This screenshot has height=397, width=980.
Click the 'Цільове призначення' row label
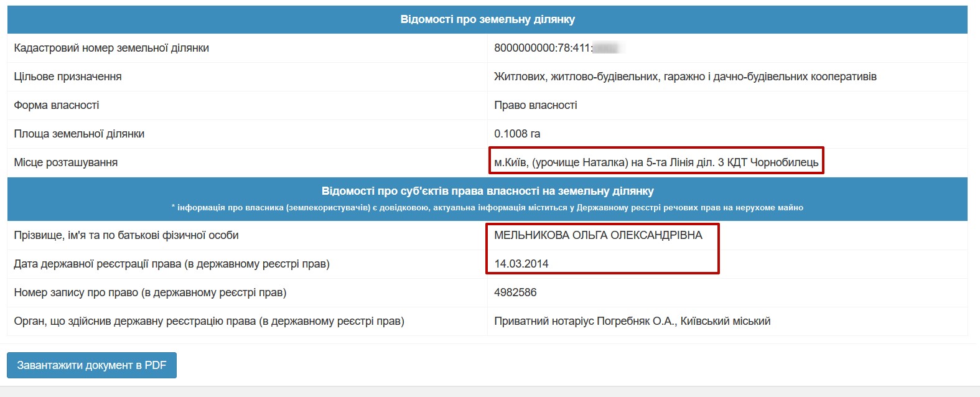68,77
